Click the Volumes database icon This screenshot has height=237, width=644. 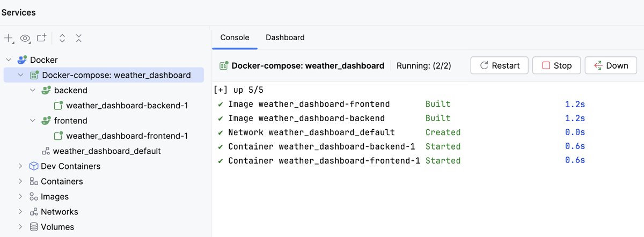tap(34, 227)
